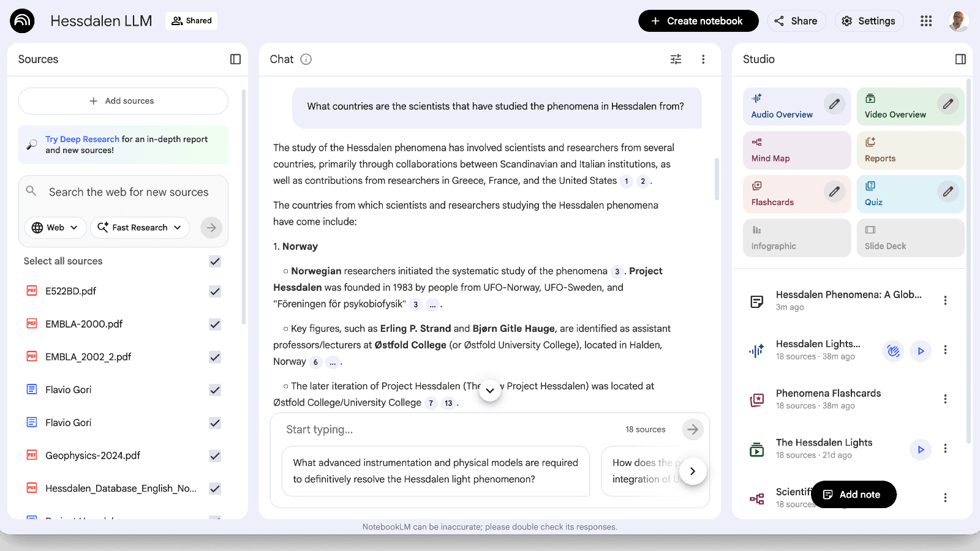Play The Hessdalen Lights video overview
This screenshot has height=551, width=980.
(920, 449)
